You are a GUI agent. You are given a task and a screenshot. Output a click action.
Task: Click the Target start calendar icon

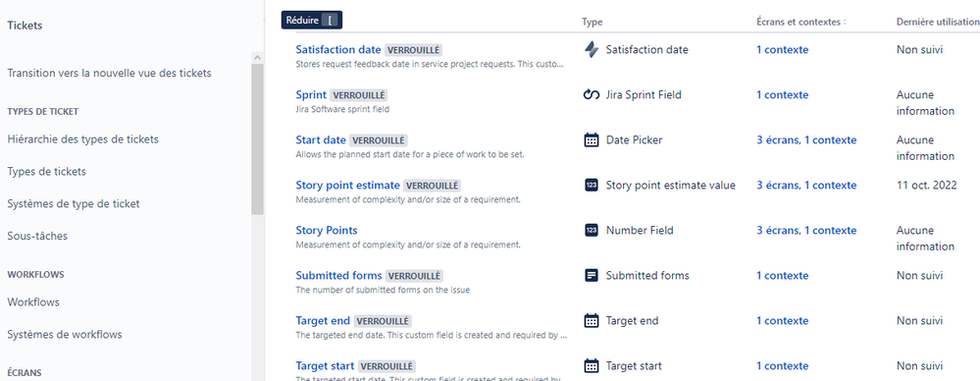(592, 366)
